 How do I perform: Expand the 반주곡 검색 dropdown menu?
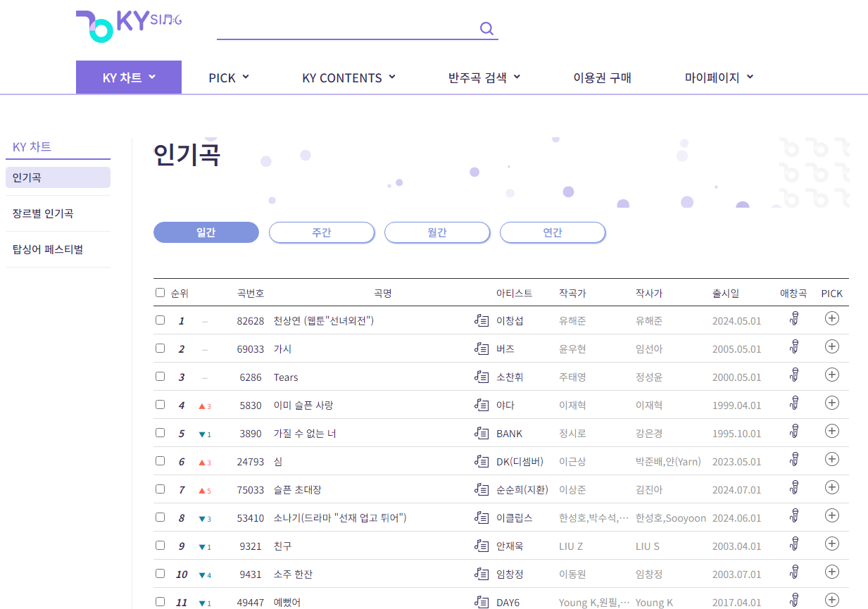(484, 77)
